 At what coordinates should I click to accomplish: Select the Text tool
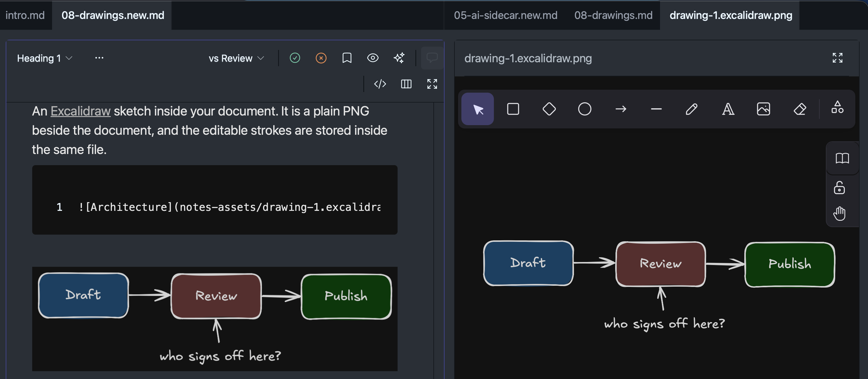tap(728, 109)
